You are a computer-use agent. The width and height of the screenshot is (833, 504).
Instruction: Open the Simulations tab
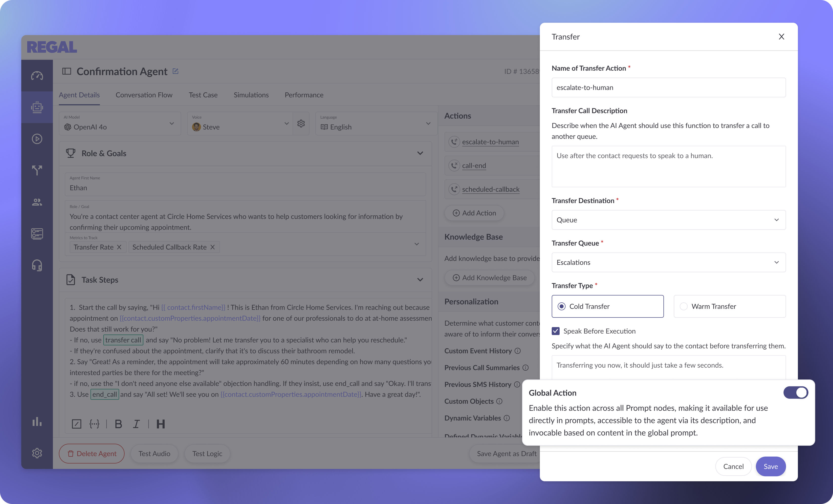tap(251, 95)
